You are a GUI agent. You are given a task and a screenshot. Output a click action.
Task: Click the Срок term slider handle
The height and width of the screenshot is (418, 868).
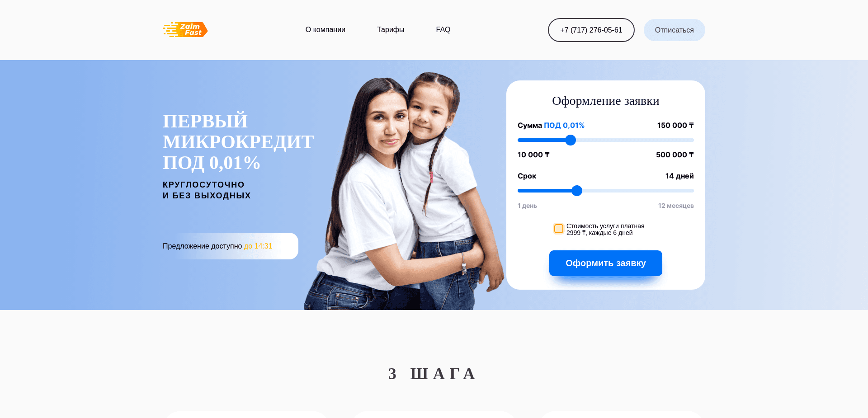pos(577,191)
